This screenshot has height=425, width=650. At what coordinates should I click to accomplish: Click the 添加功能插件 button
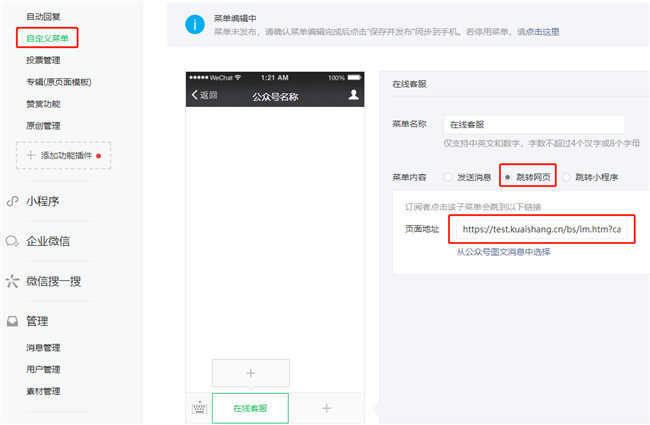63,156
